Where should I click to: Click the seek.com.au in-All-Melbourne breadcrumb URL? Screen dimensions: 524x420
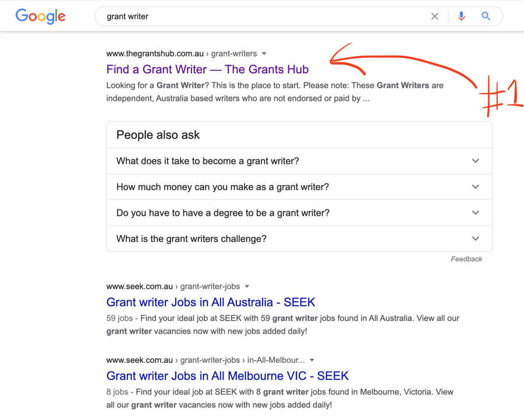click(205, 360)
